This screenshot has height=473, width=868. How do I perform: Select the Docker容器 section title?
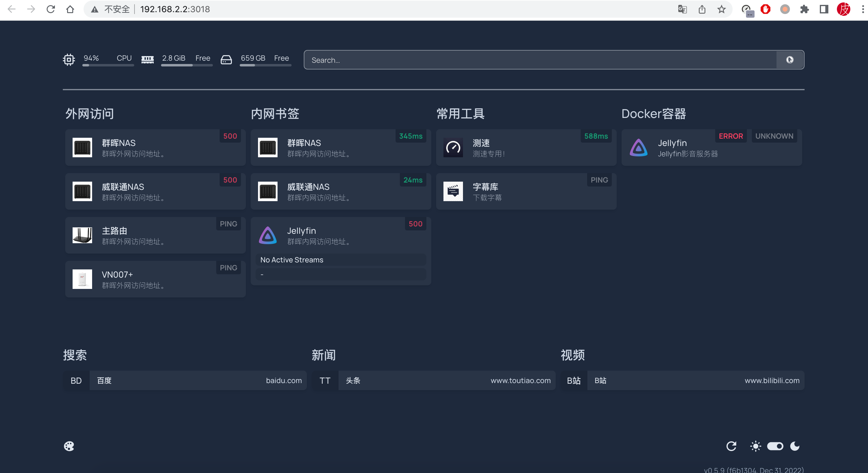click(x=654, y=113)
